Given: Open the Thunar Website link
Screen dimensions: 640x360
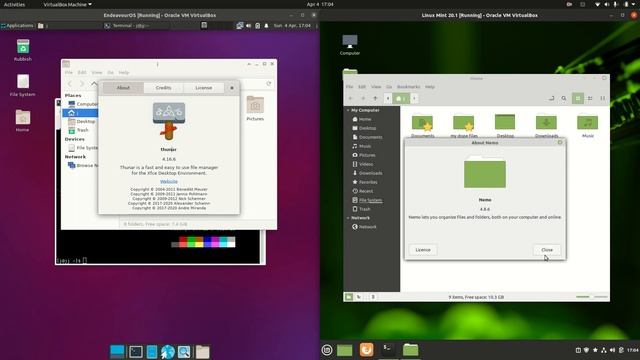Looking at the screenshot, I should [169, 182].
